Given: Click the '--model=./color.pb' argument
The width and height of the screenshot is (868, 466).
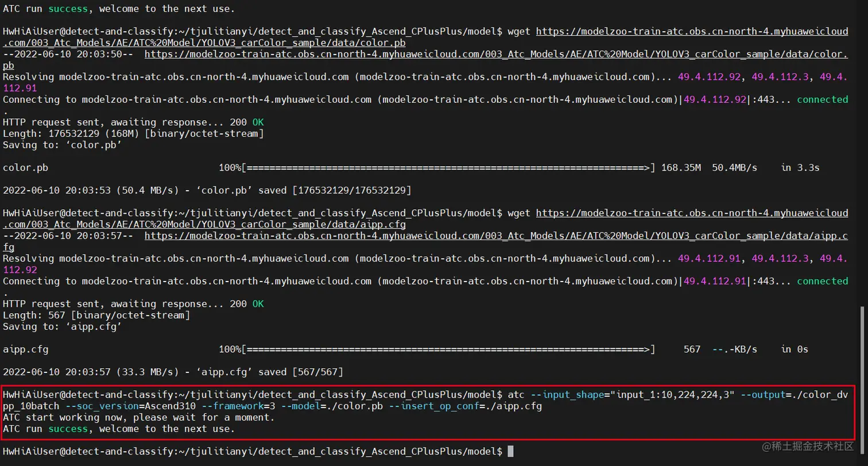Looking at the screenshot, I should pos(333,406).
